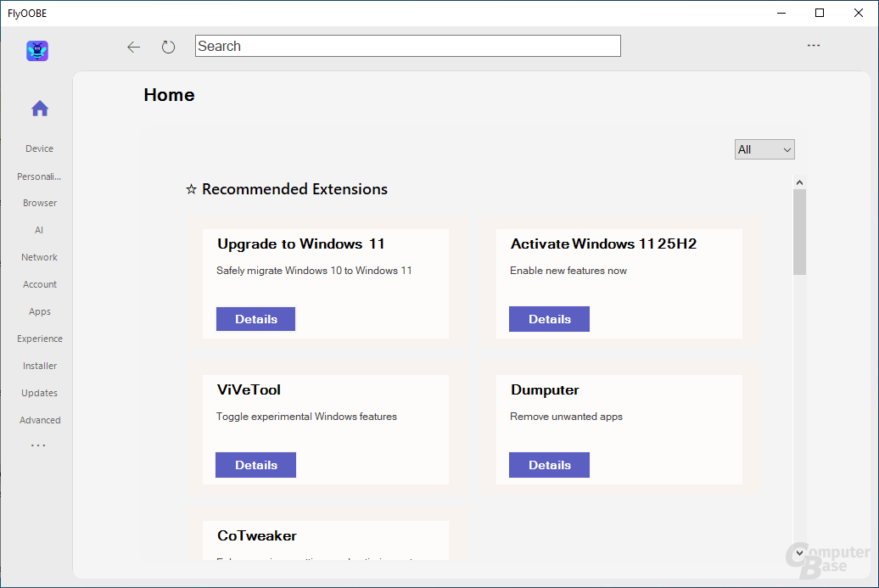Screen dimensions: 879x588
Task: Click the FlyOOBE logo in the sidebar
Action: pyautogui.click(x=36, y=51)
